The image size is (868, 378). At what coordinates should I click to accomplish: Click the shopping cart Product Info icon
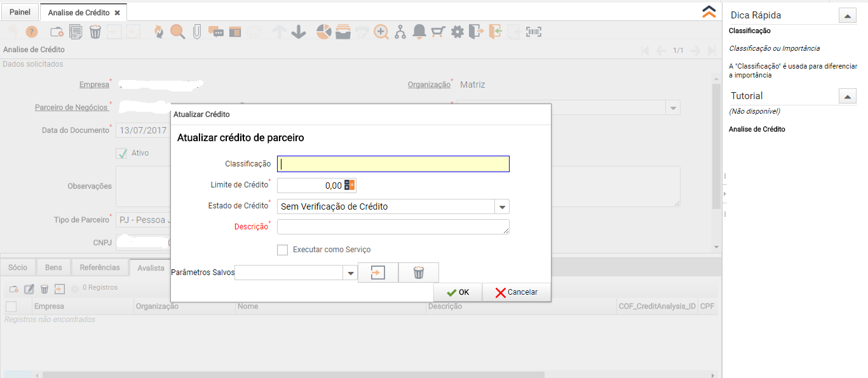pos(438,32)
